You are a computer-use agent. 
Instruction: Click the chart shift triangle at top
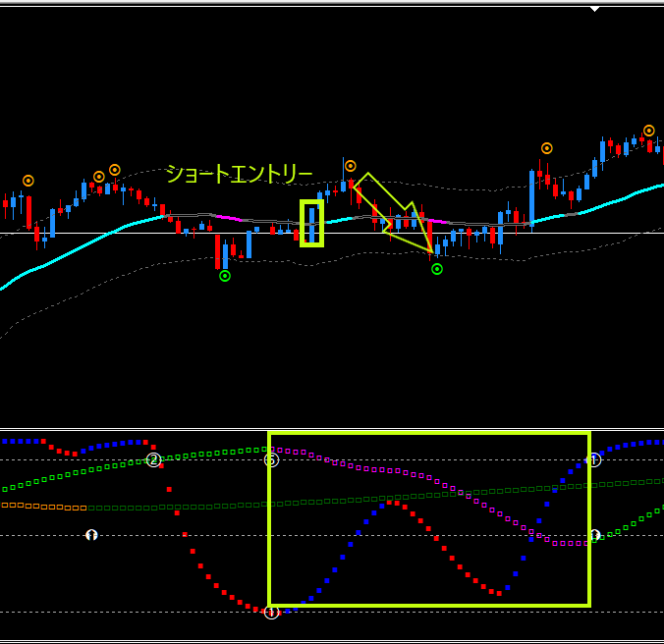[x=594, y=9]
